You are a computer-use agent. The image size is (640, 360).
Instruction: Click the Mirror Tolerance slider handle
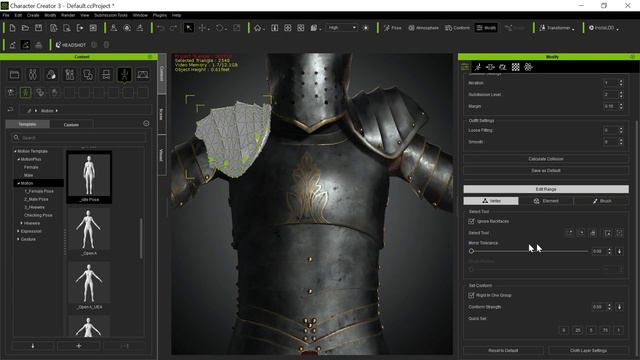click(471, 251)
